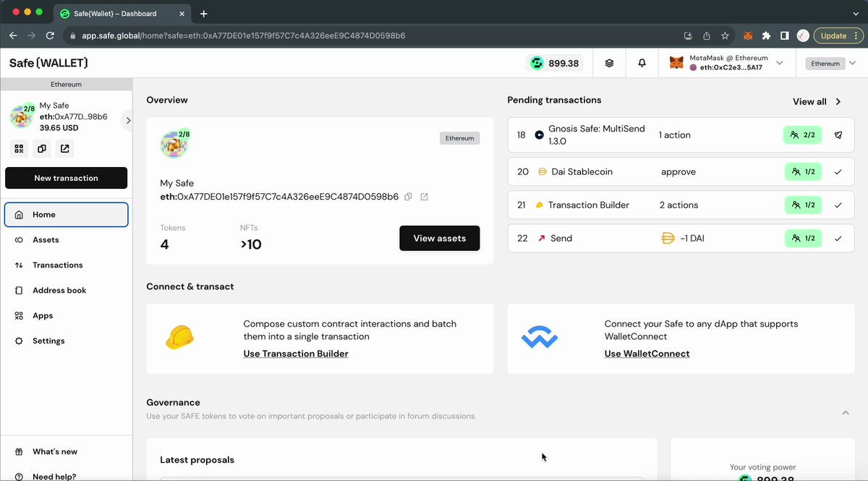
Task: Execute transaction 18 rocket icon
Action: pyautogui.click(x=838, y=135)
